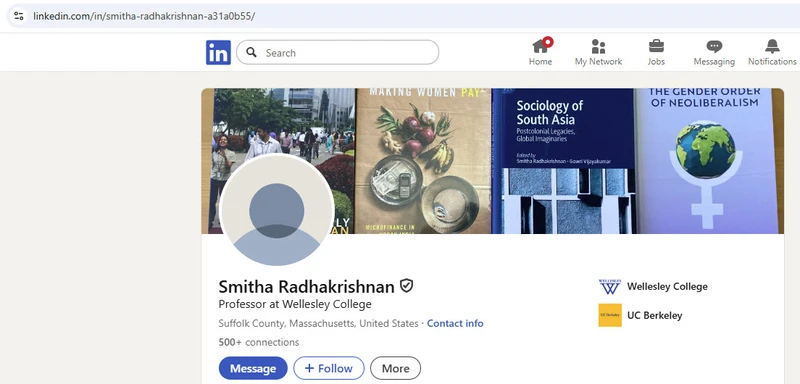Click the Making Women Pay book cover
The width and height of the screenshot is (800, 384).
(423, 161)
